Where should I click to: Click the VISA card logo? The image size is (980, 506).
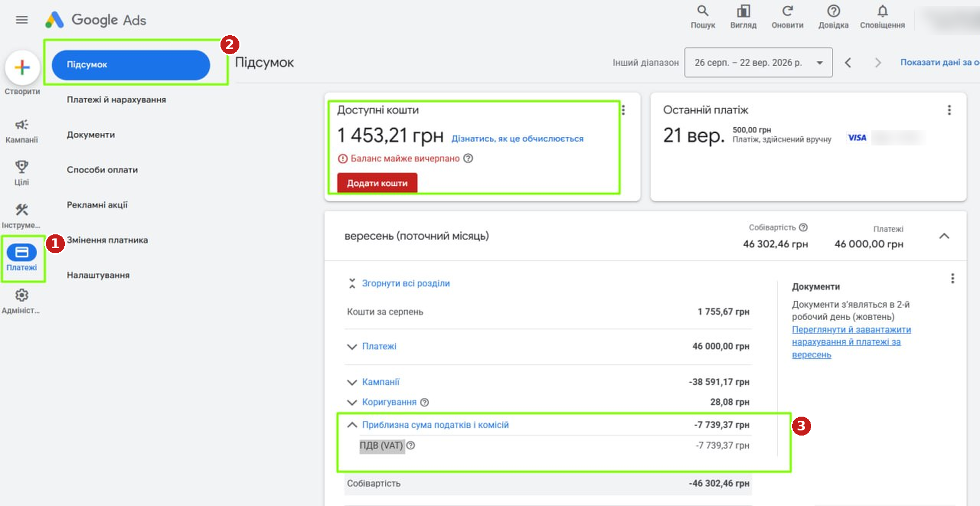point(857,137)
